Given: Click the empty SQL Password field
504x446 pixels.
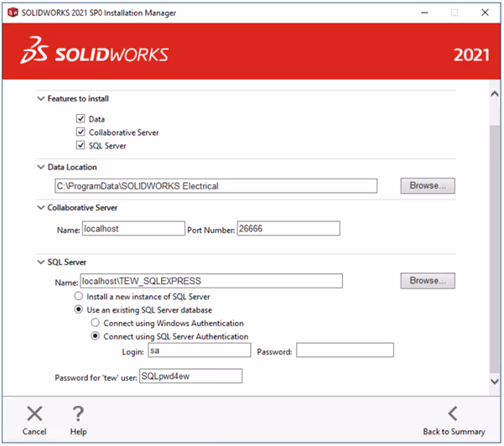Looking at the screenshot, I should [346, 350].
